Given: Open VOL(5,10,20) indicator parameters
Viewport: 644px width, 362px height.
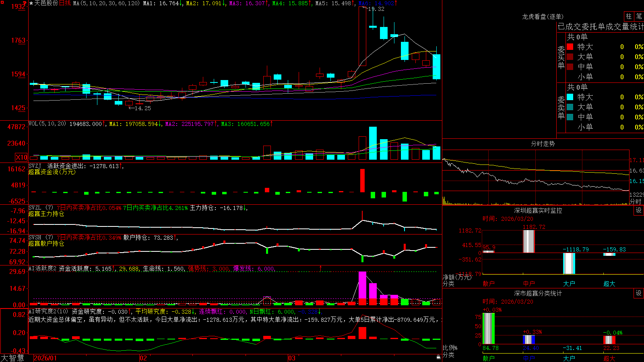Looking at the screenshot, I should pyautogui.click(x=47, y=123).
